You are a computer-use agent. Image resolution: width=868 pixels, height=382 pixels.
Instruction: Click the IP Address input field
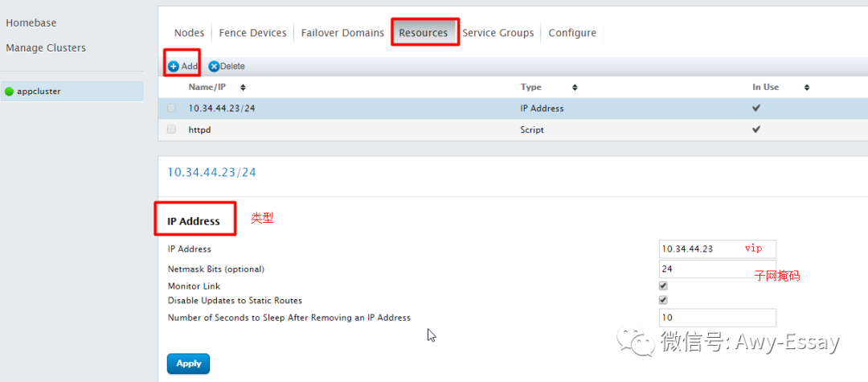[699, 249]
